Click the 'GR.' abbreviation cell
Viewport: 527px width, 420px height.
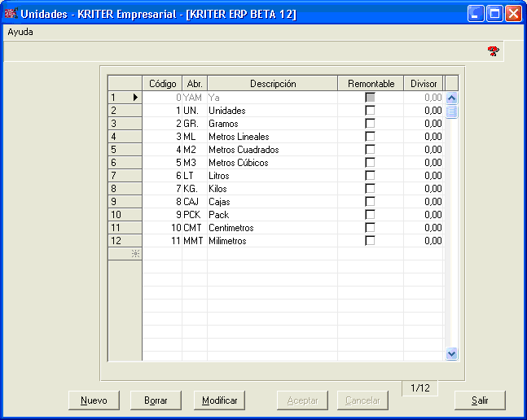(x=195, y=124)
